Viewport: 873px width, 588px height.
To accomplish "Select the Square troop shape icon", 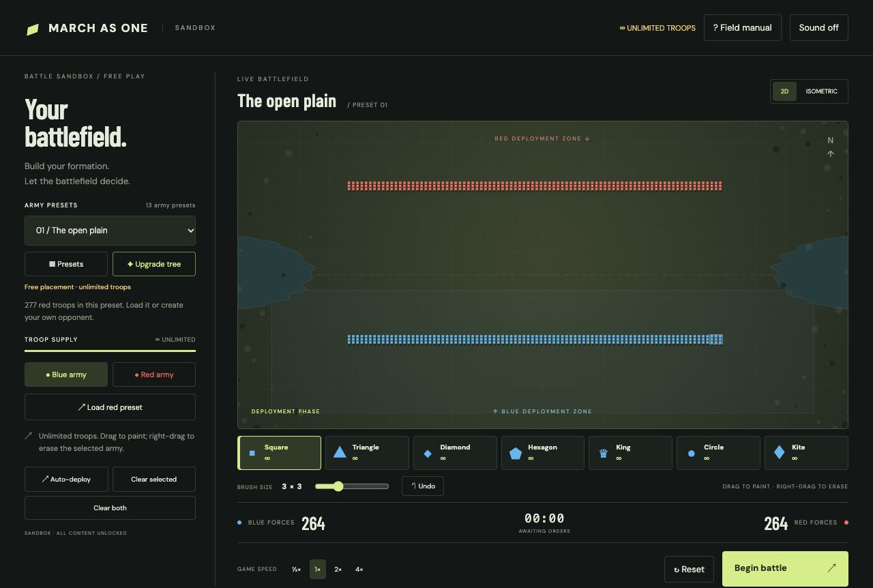I will pyautogui.click(x=252, y=453).
